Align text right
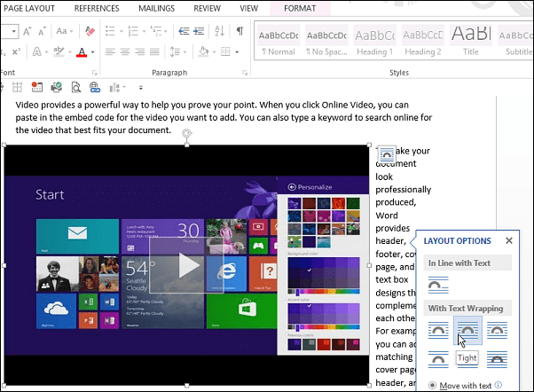Screen dimensions: 534x392 139,51
